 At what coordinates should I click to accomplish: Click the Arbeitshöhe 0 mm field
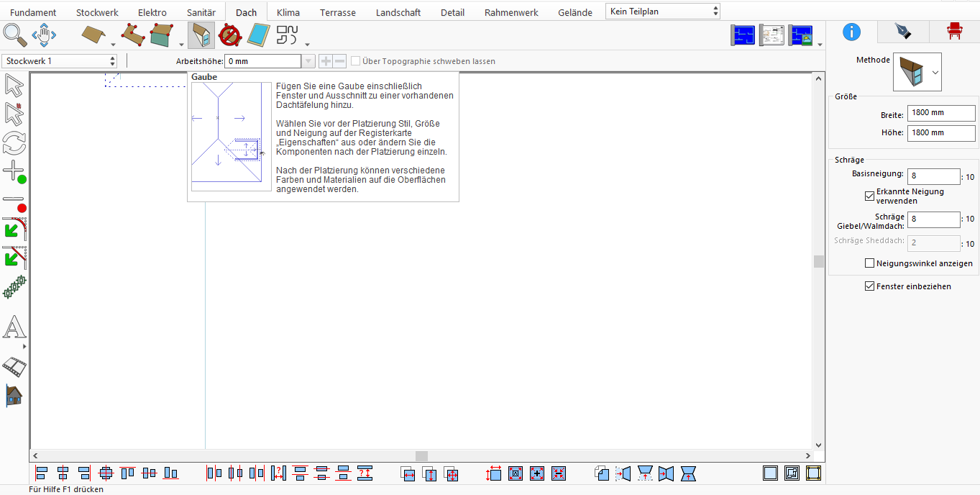click(x=263, y=61)
